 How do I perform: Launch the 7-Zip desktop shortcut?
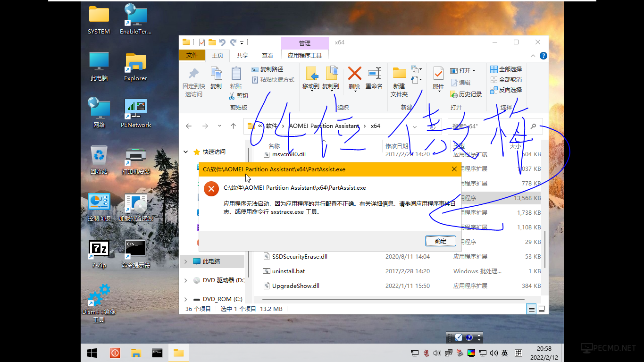[99, 254]
